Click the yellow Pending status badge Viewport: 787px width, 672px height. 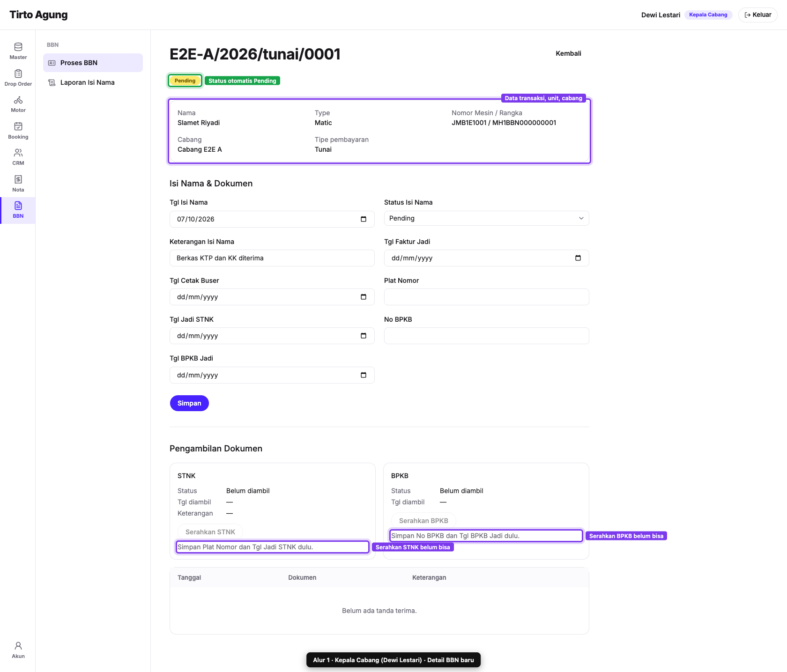point(185,81)
